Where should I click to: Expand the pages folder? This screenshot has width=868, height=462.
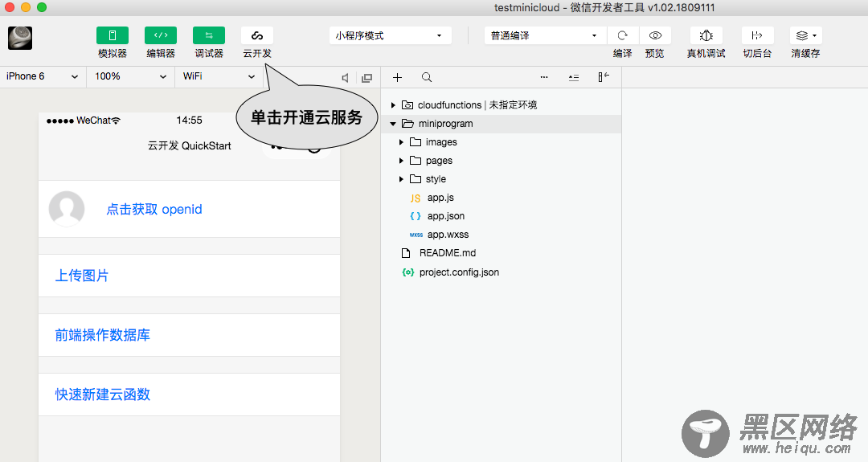(x=401, y=161)
